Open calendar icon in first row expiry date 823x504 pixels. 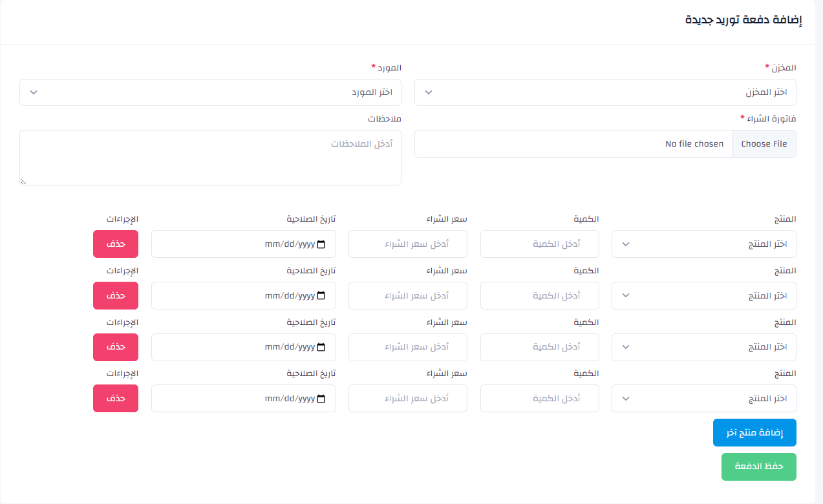coord(322,244)
